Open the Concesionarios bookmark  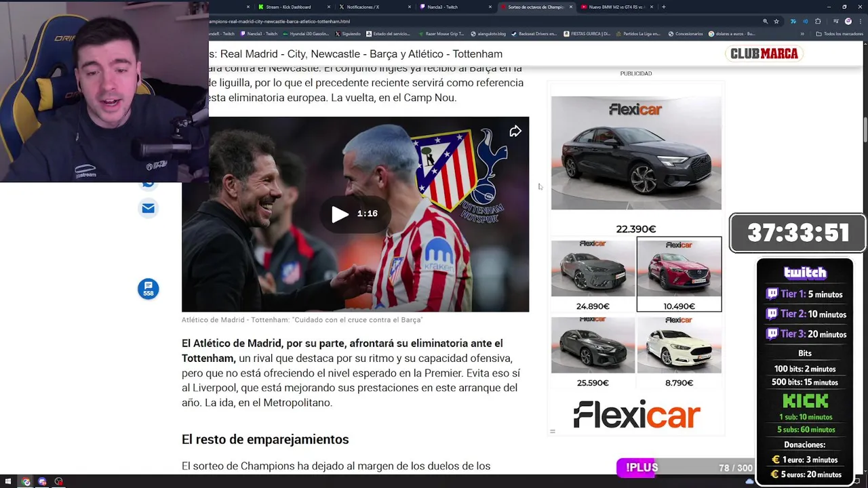686,33
